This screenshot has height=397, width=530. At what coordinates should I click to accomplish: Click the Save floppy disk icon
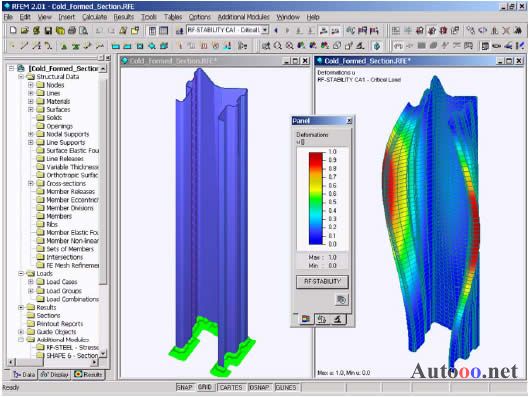click(x=48, y=30)
